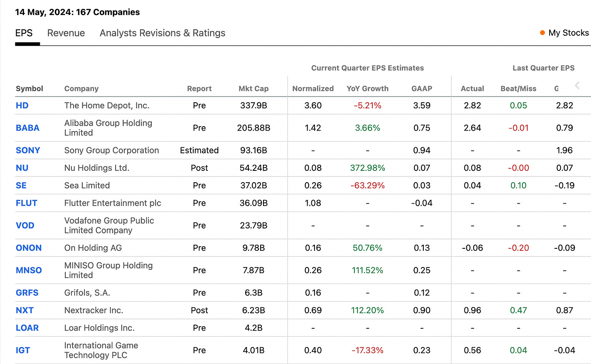Screen dimensions: 591x364
Task: Open Analysts Revisions & Ratings tab
Action: pos(162,33)
